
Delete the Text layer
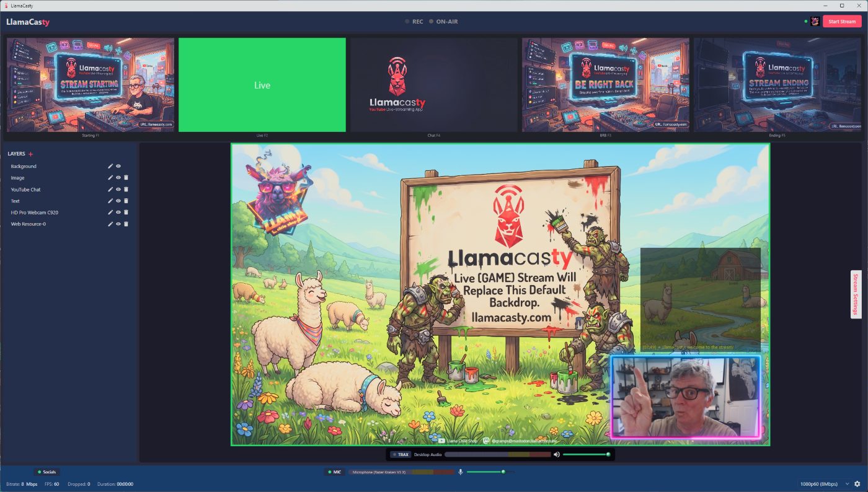pos(126,201)
